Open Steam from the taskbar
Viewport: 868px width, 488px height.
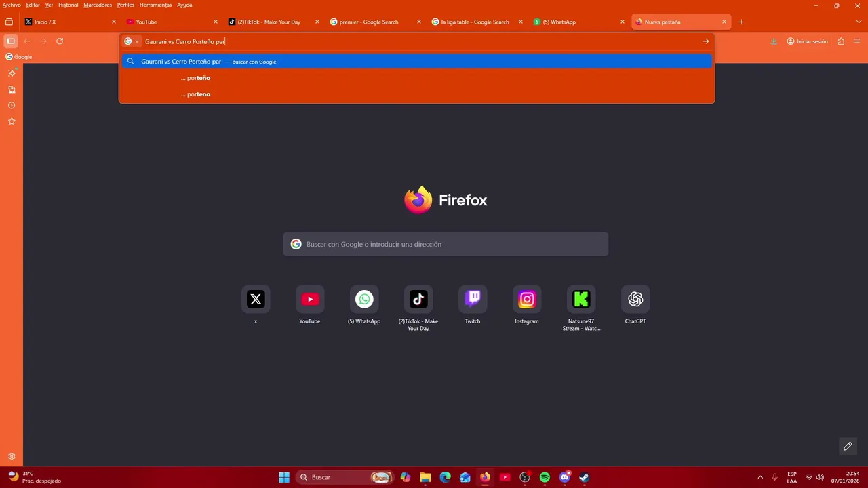[x=585, y=477]
